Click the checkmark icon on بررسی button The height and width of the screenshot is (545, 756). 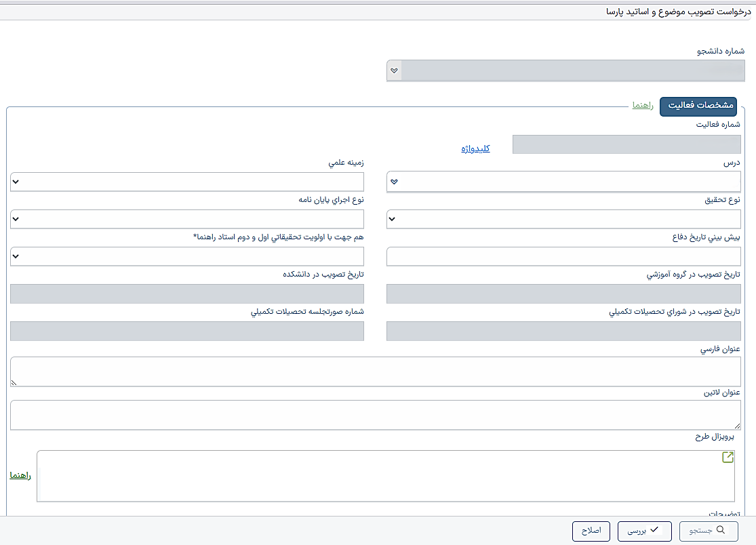click(x=654, y=529)
